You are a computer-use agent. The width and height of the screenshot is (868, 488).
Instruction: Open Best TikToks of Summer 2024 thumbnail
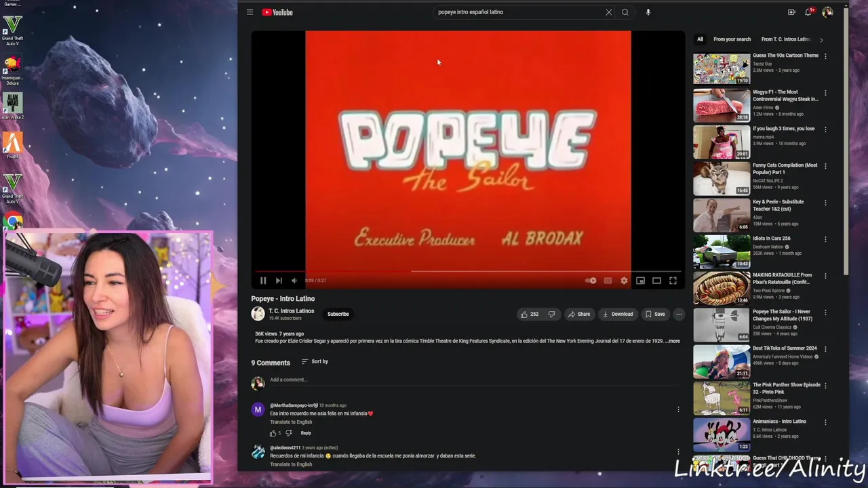click(722, 361)
